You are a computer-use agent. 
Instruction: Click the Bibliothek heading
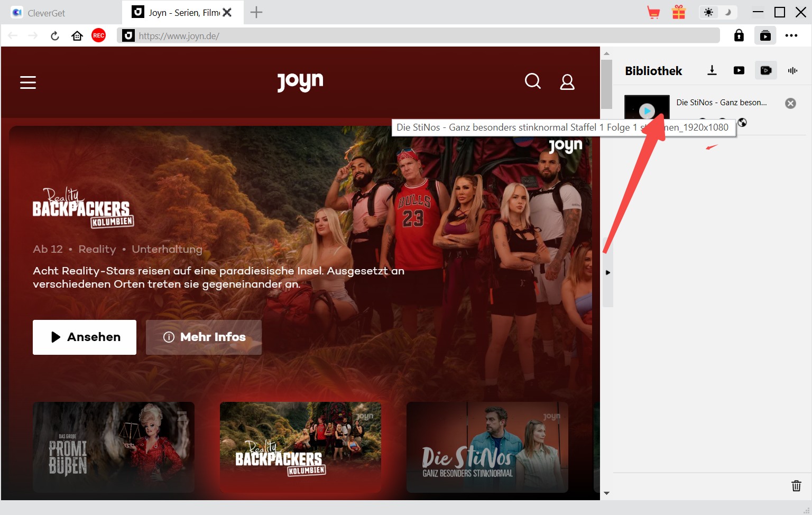coord(653,71)
